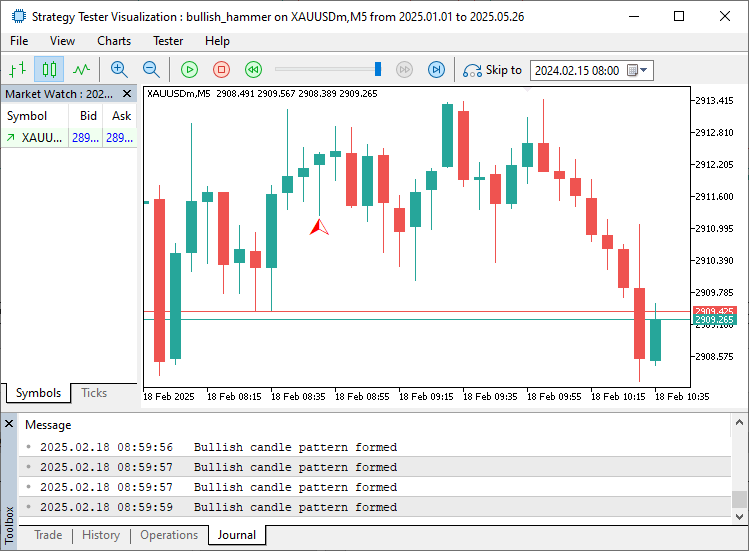Open the Charts menu
The image size is (749, 551).
[x=114, y=41]
